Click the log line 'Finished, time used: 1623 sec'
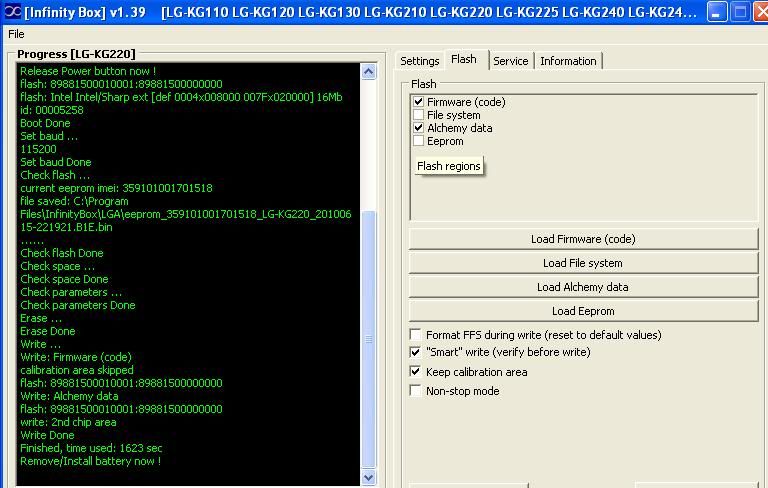This screenshot has height=488, width=768. tap(91, 448)
